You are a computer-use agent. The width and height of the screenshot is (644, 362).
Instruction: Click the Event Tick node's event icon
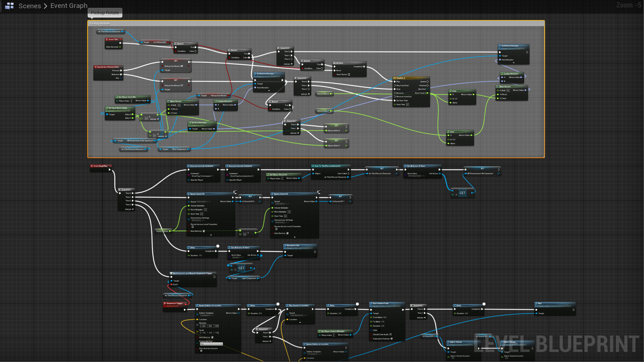pyautogui.click(x=107, y=39)
